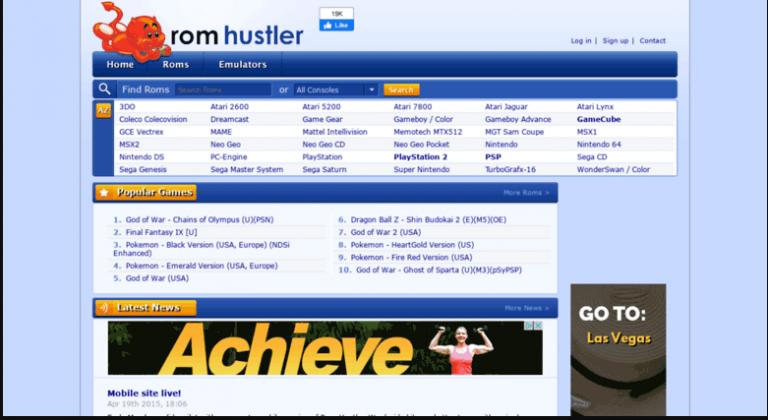Image resolution: width=768 pixels, height=420 pixels.
Task: Open the Mobile site live! news headline
Action: point(144,393)
